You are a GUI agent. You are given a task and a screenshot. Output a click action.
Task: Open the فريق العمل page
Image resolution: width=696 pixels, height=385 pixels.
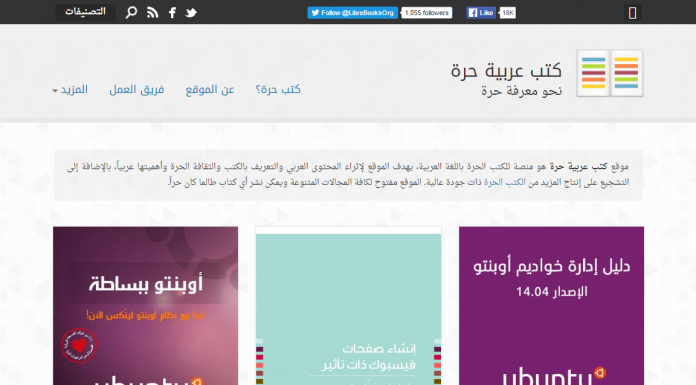coord(137,90)
